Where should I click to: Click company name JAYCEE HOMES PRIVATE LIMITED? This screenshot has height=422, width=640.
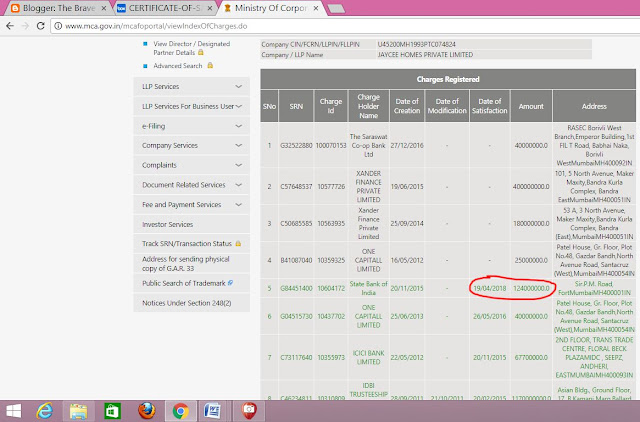point(425,55)
